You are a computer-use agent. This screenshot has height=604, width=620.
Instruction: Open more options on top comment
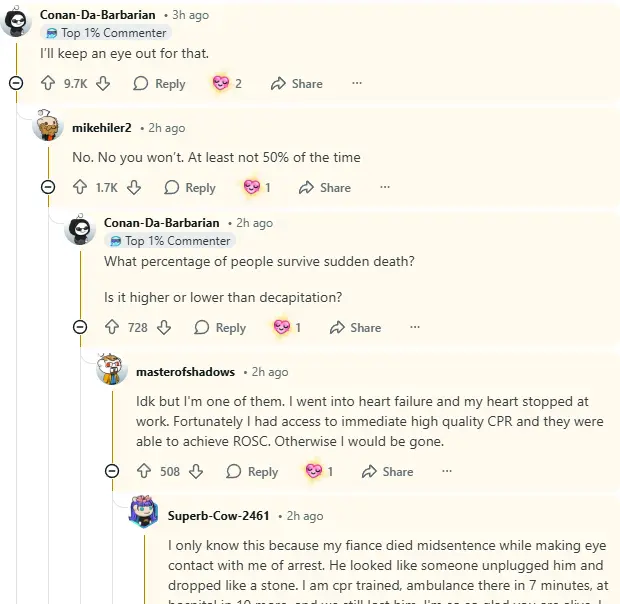point(357,84)
